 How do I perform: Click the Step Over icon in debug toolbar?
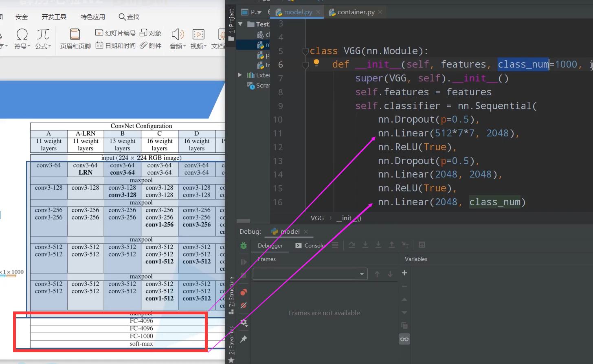pyautogui.click(x=352, y=245)
